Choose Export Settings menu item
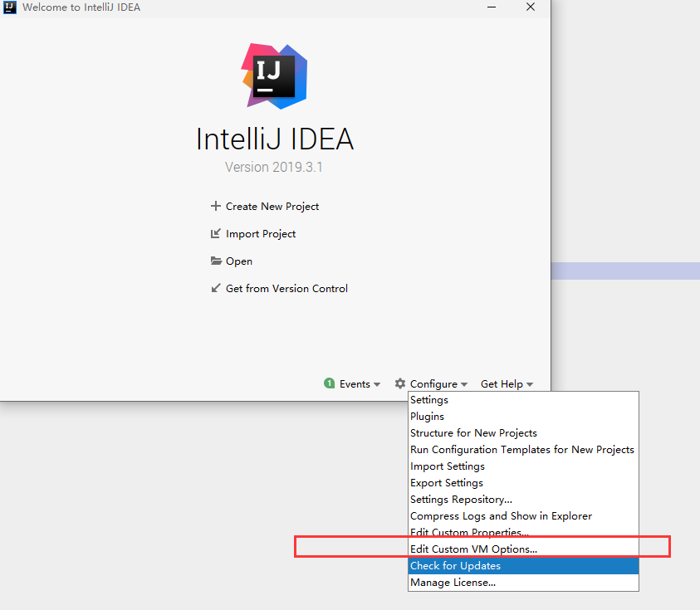Screen dimensions: 700x610 523,483
